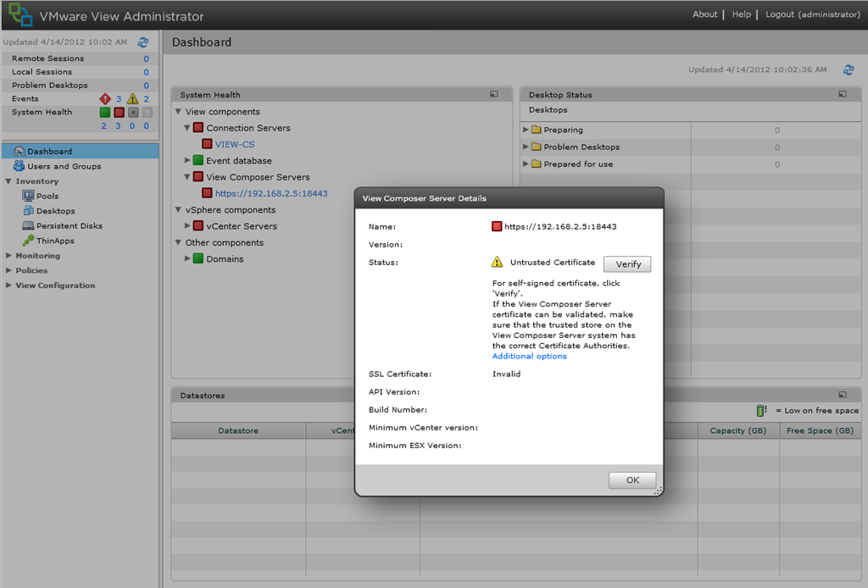Click the Low on free space legend icon
Image resolution: width=868 pixels, height=588 pixels.
point(761,410)
